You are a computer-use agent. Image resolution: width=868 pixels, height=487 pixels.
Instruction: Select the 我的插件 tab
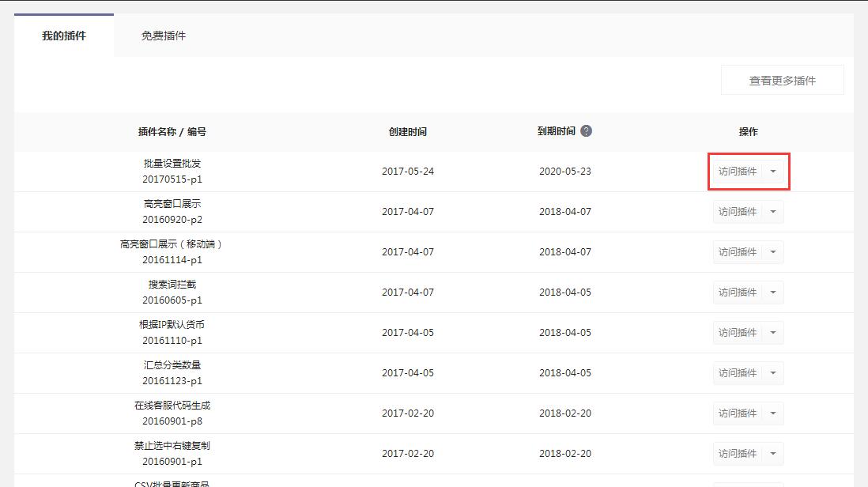click(64, 36)
